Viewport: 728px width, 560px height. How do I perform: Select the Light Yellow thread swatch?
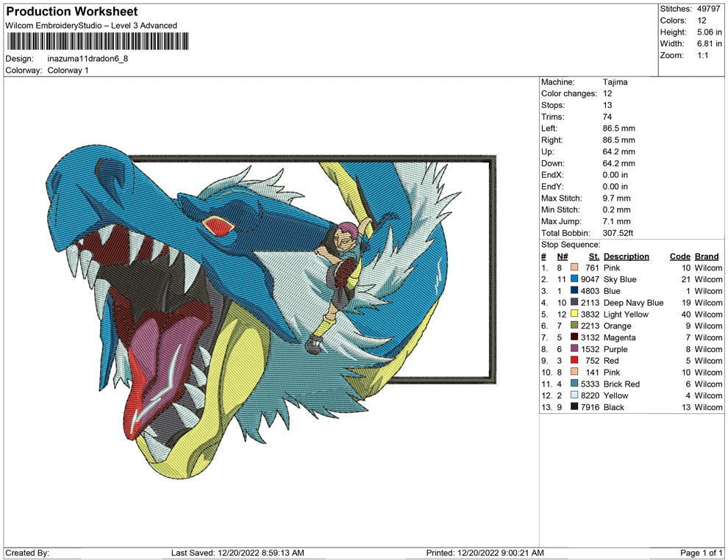pyautogui.click(x=573, y=314)
